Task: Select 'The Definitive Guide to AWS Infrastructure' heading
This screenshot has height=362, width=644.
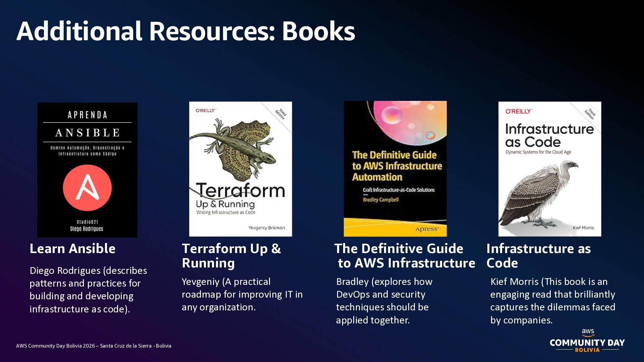Action: [405, 256]
